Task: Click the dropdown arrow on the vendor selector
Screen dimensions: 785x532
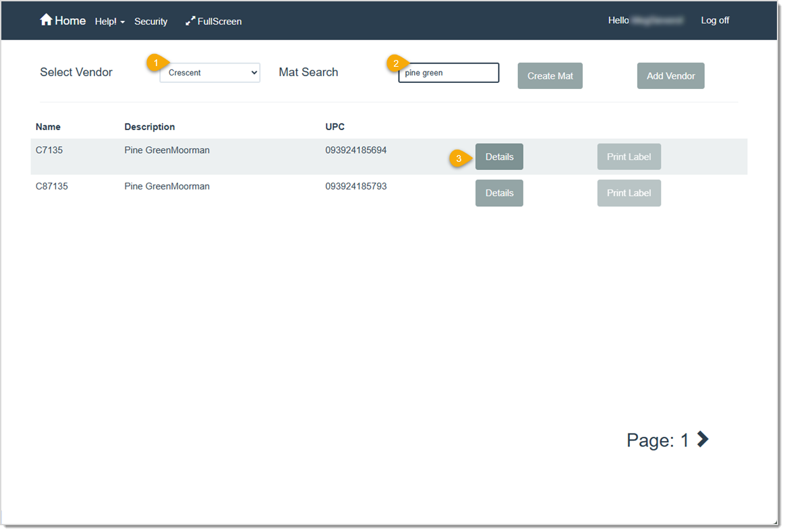Action: [x=254, y=73]
